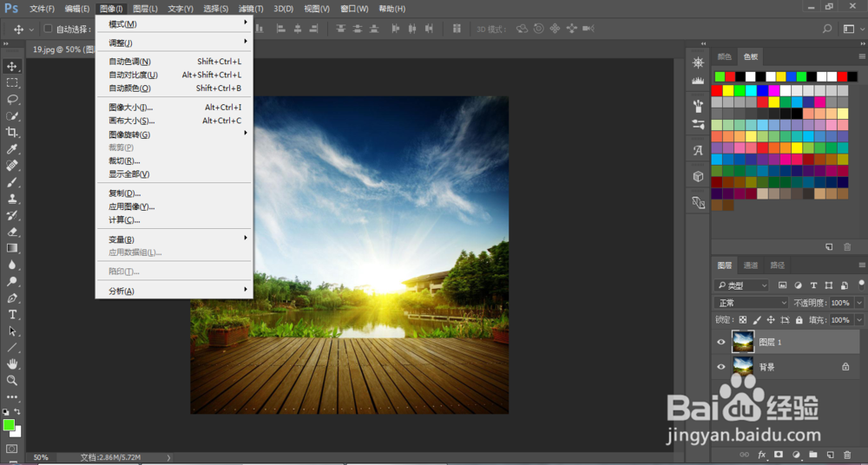The image size is (868, 465).
Task: Select the Line tool
Action: [x=11, y=348]
